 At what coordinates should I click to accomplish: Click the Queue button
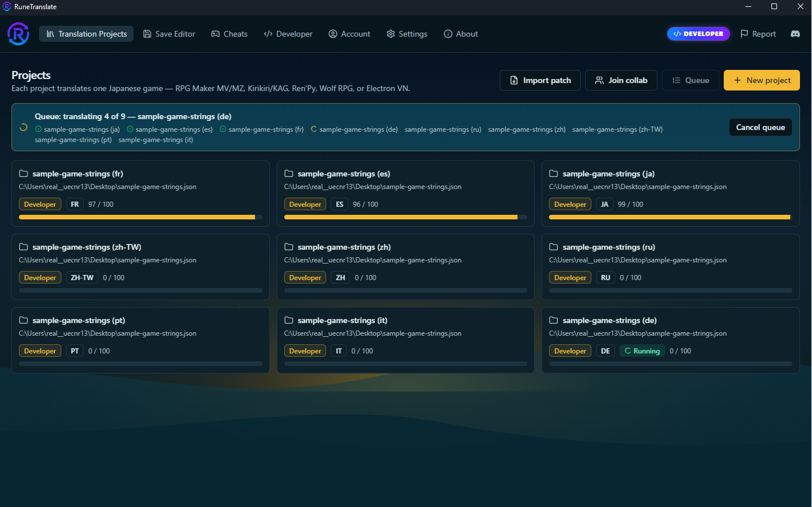(691, 80)
